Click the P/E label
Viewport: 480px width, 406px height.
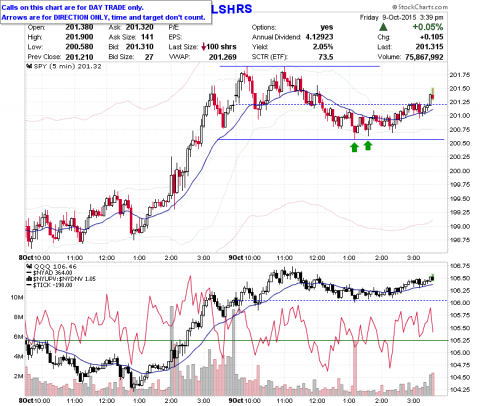174,27
